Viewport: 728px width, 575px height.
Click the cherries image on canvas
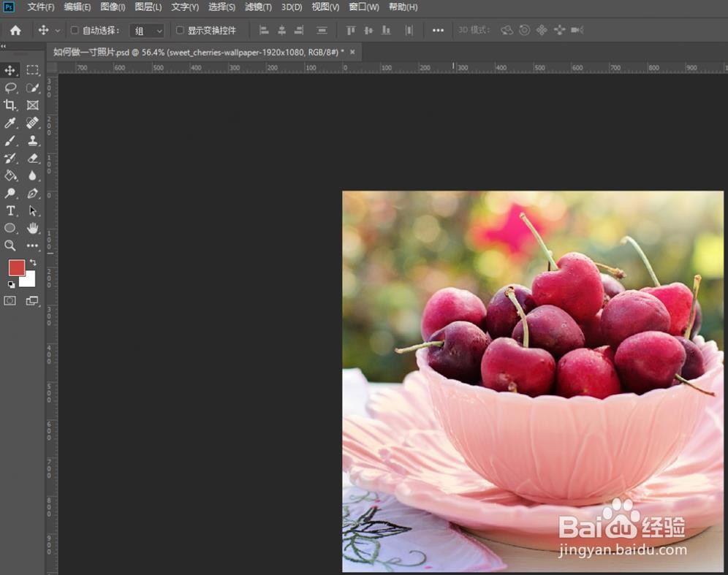point(533,381)
